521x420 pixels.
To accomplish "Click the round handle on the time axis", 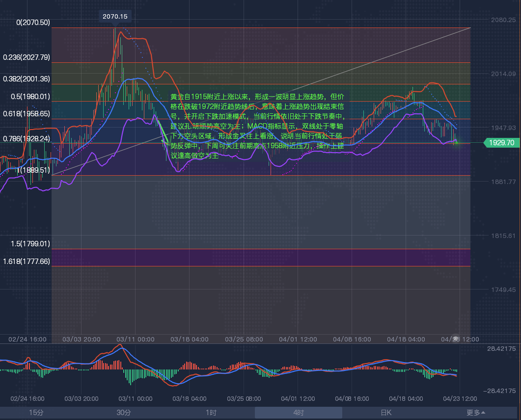I will click(x=456, y=339).
